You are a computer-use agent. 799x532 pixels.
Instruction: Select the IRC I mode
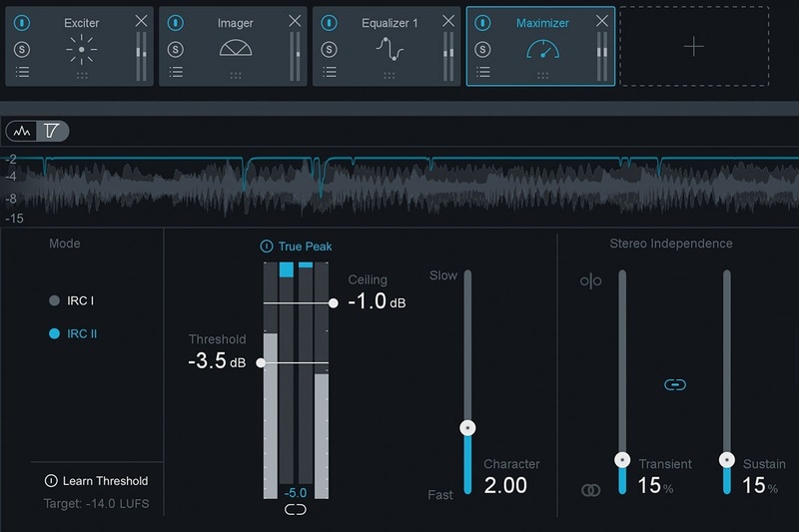[x=54, y=300]
